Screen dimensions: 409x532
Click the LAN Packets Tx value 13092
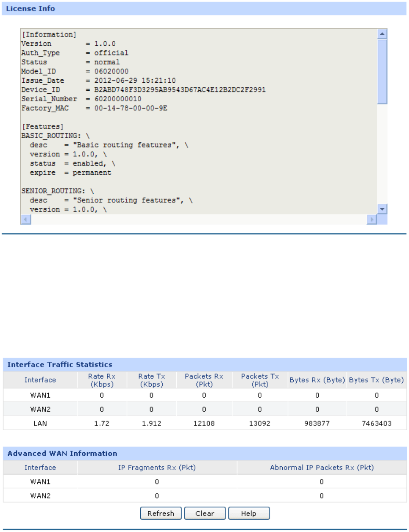260,423
